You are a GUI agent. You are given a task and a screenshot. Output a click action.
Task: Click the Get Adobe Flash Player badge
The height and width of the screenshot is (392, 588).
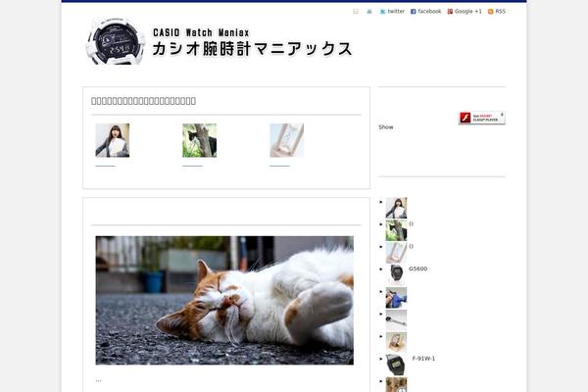click(x=481, y=118)
